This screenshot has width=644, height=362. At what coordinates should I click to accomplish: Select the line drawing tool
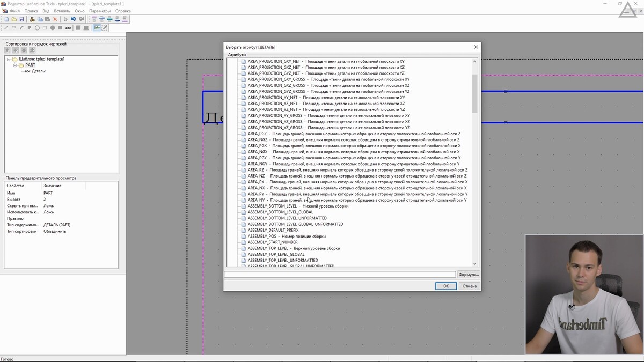[x=6, y=28]
